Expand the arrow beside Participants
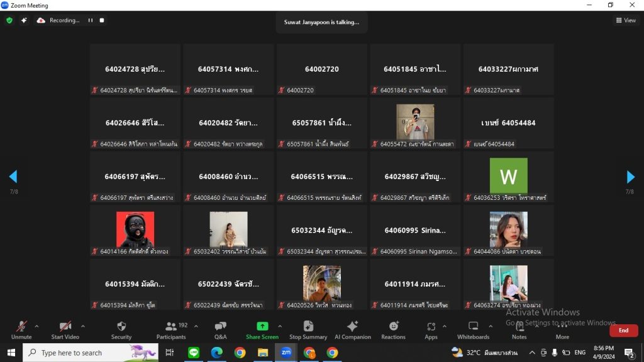Viewport: 644px width, 362px height. coord(196,326)
